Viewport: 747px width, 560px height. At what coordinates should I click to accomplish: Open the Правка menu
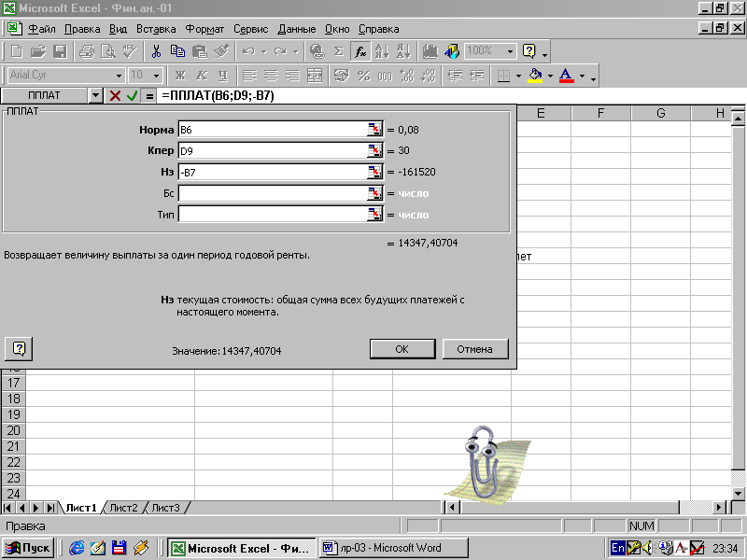[82, 29]
